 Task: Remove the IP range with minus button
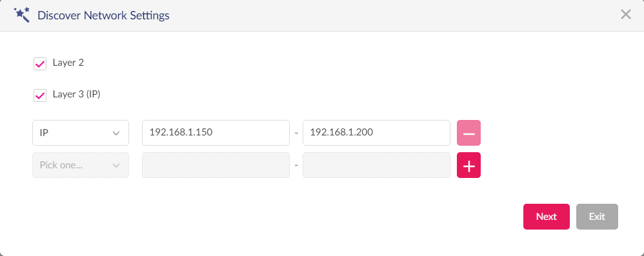pyautogui.click(x=468, y=133)
